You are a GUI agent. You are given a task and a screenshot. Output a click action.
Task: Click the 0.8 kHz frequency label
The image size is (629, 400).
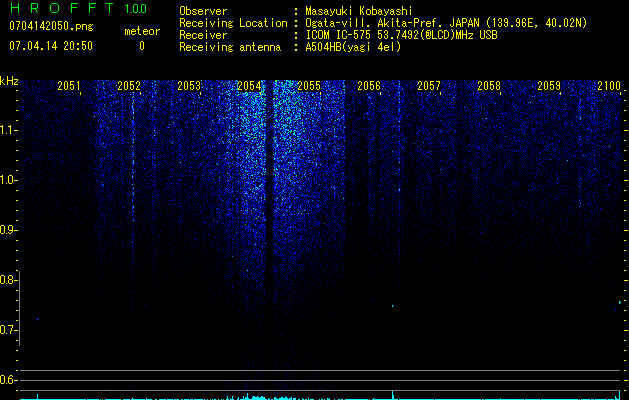8,280
